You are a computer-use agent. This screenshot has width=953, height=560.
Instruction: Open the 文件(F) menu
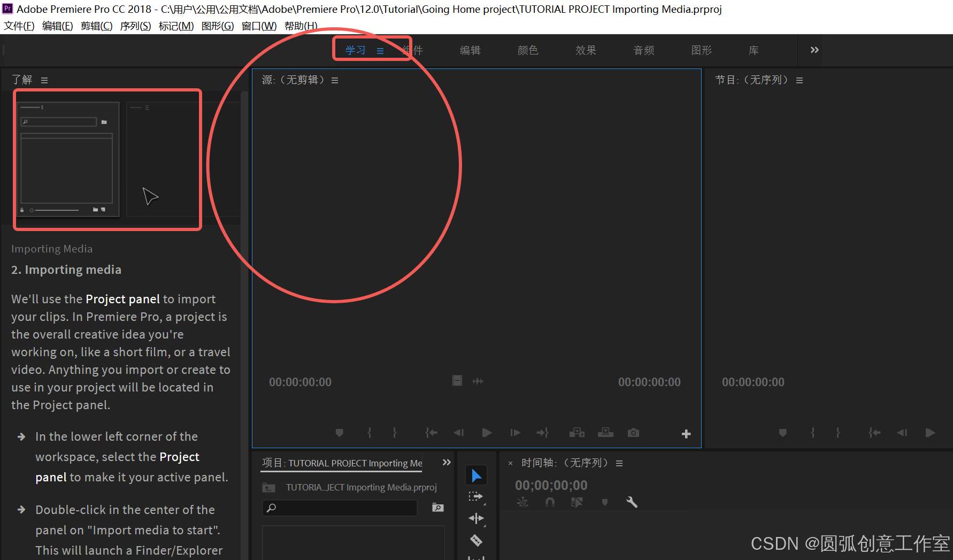pos(19,26)
